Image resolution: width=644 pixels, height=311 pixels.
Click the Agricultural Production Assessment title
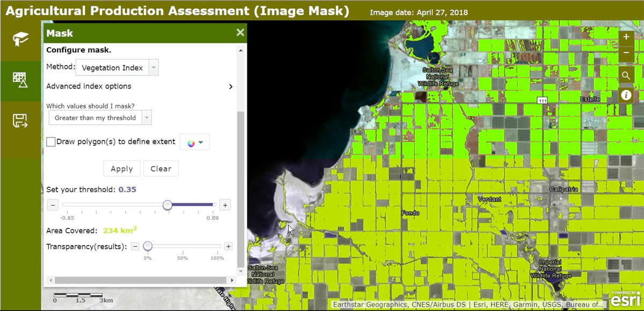[x=177, y=10]
